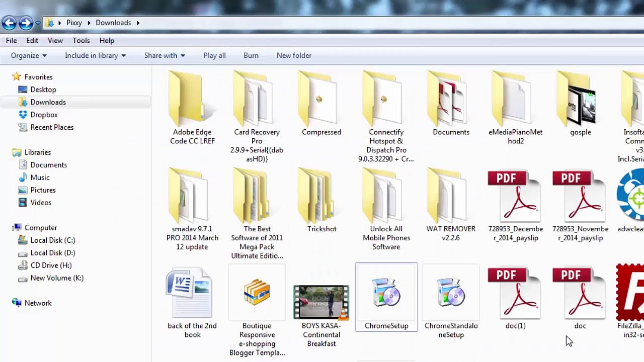Expand the arrow before Pixxy in address bar
644x362 pixels.
[60, 23]
